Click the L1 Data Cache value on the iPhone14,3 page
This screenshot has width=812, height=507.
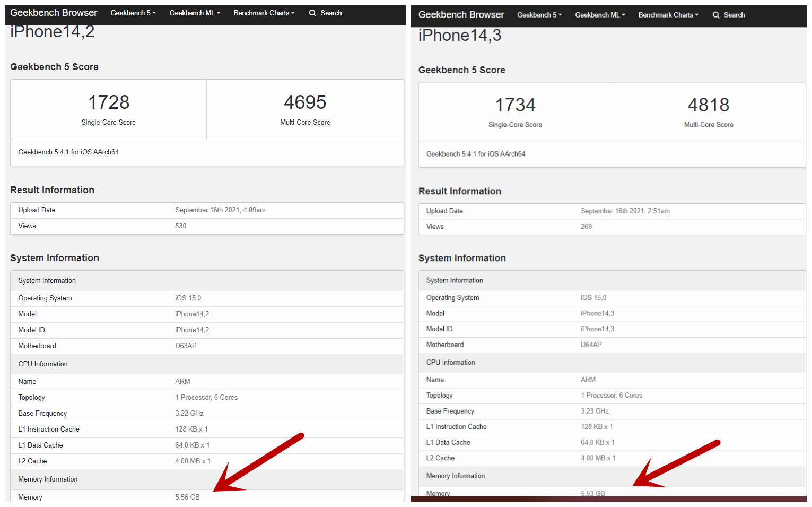[598, 442]
